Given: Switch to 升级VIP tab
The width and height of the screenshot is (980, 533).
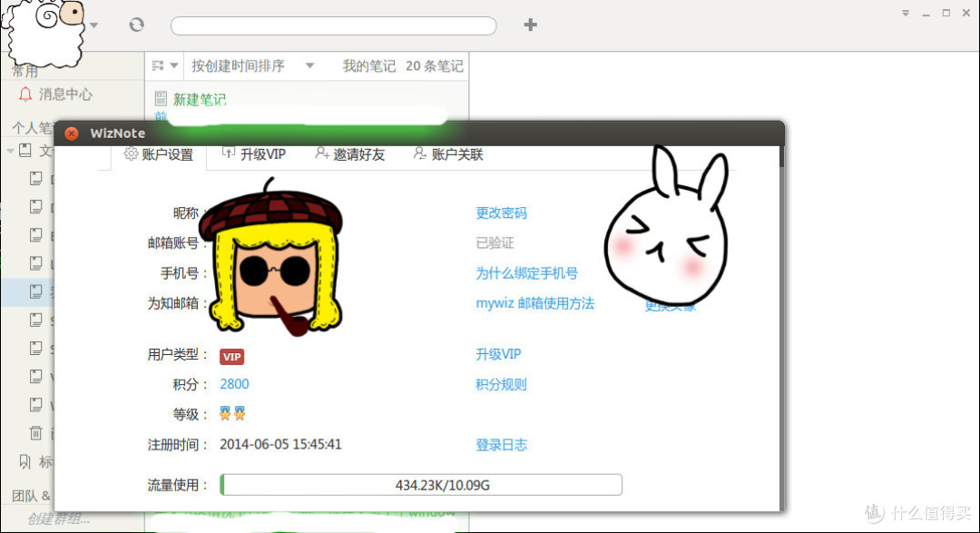Looking at the screenshot, I should 254,154.
